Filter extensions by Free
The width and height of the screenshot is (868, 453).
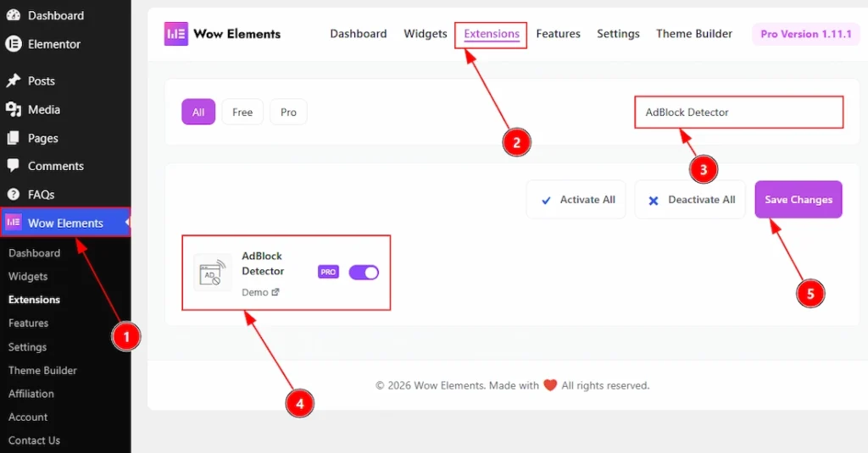point(242,112)
